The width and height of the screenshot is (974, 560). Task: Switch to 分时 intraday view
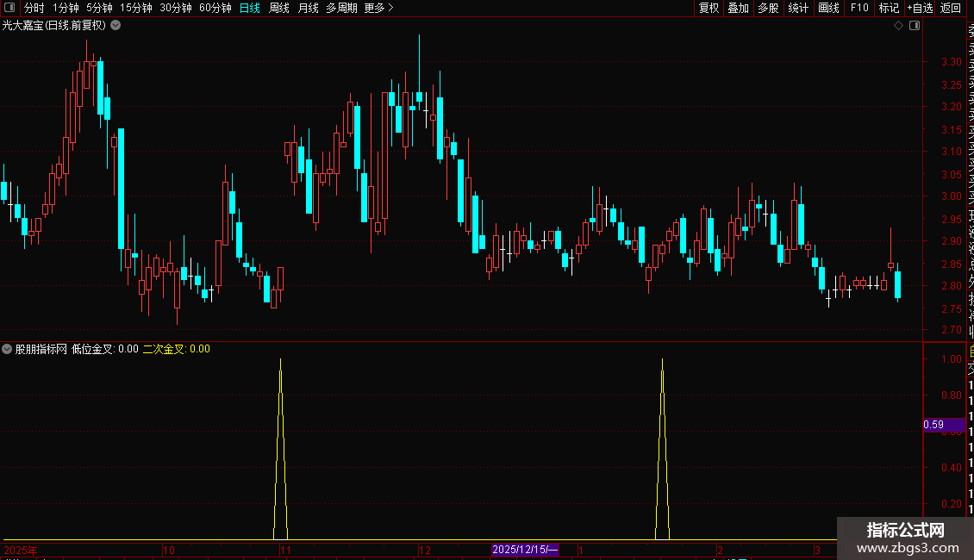click(34, 8)
